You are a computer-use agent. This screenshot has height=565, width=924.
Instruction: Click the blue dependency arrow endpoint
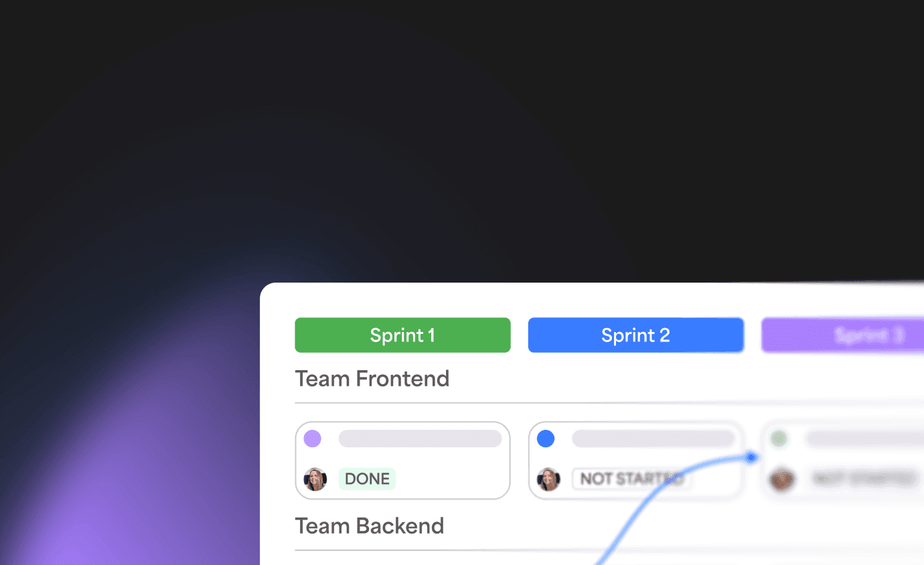coord(751,458)
